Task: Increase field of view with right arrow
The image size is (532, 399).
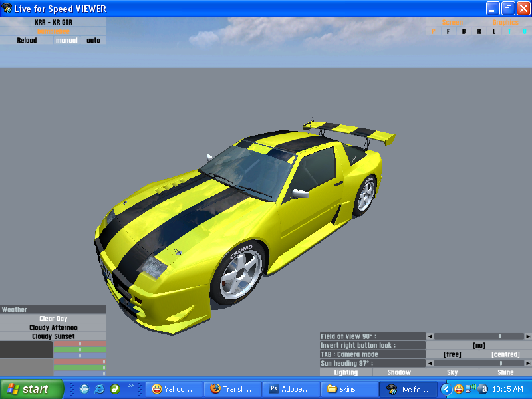Action: [x=528, y=336]
